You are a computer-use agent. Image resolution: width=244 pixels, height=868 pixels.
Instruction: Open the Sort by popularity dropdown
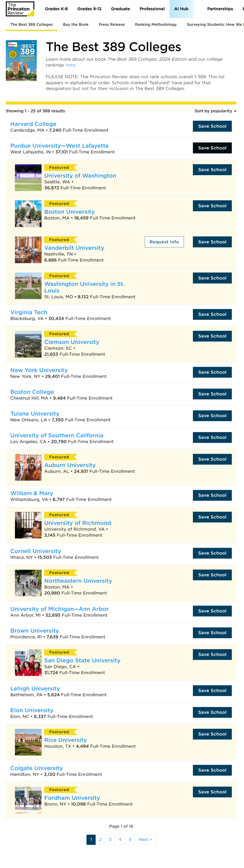coord(215,111)
